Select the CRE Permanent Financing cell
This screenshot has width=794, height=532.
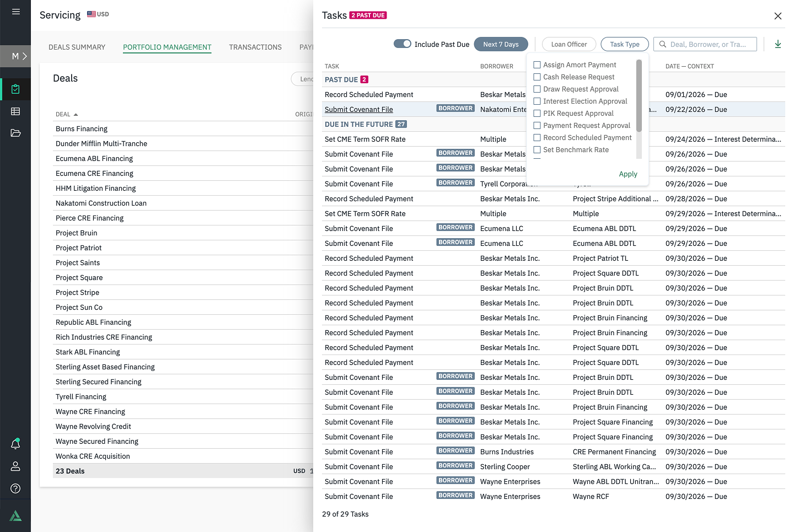614,452
